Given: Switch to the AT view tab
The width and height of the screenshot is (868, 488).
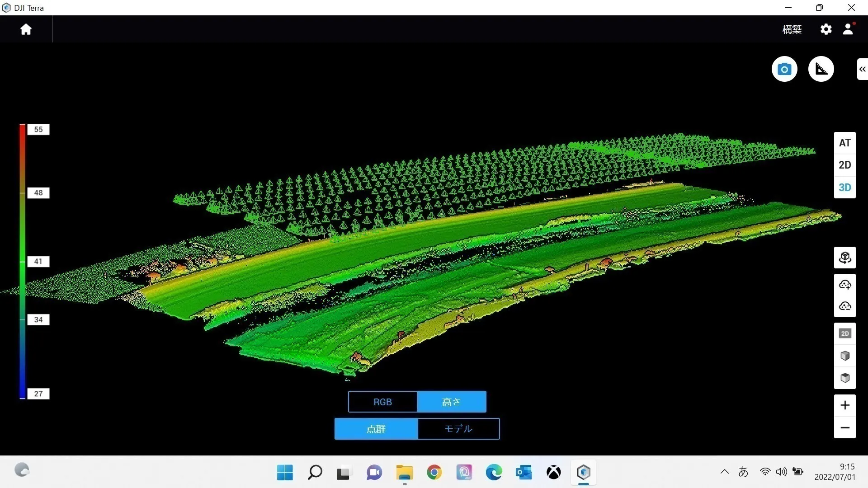Looking at the screenshot, I should point(844,143).
